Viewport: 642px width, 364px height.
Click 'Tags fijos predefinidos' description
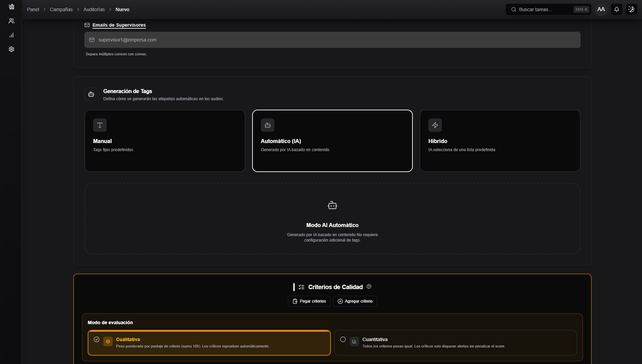point(113,150)
